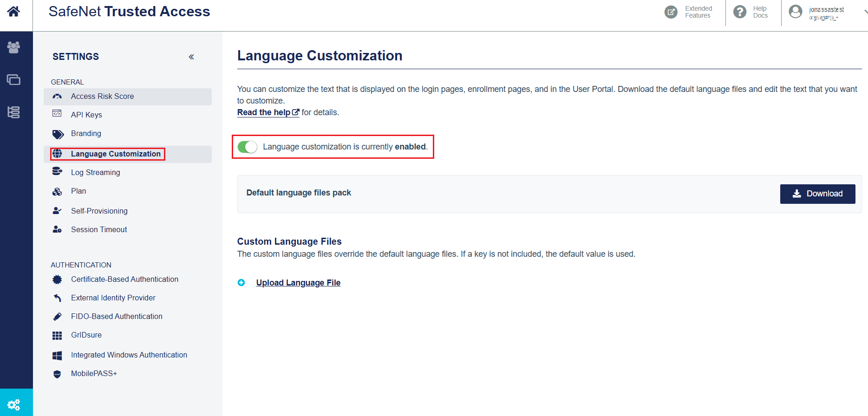Click the Upload Language File link

(298, 283)
